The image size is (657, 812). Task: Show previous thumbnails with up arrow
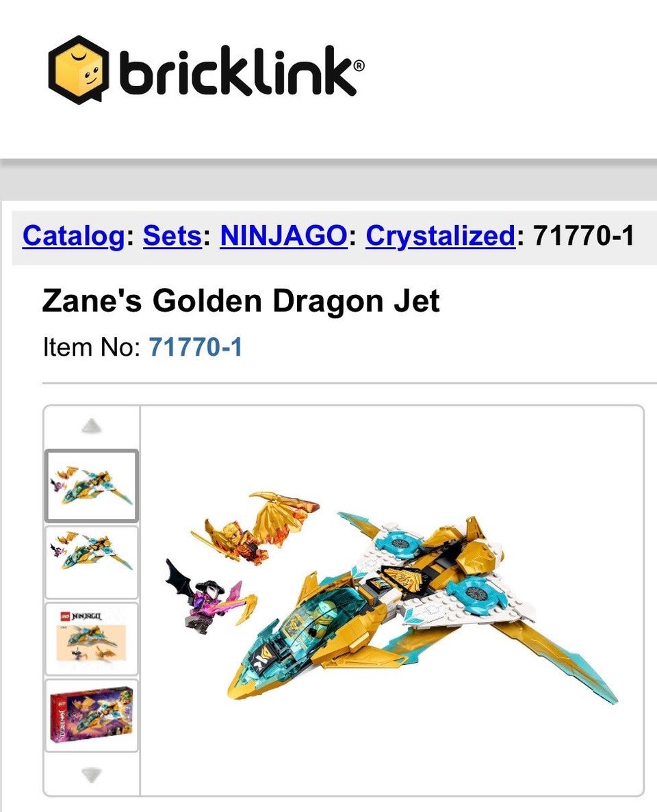92,427
